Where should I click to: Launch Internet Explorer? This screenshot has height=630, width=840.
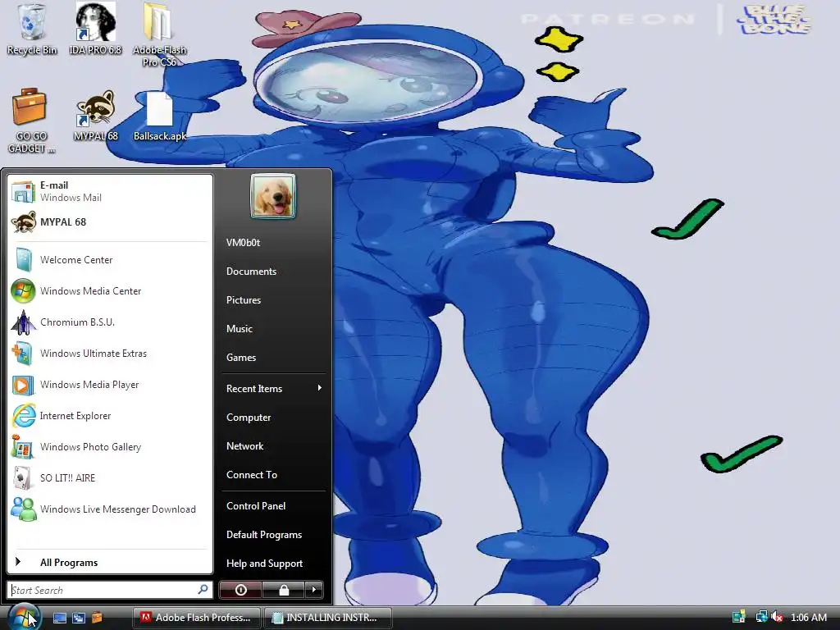tap(110, 416)
